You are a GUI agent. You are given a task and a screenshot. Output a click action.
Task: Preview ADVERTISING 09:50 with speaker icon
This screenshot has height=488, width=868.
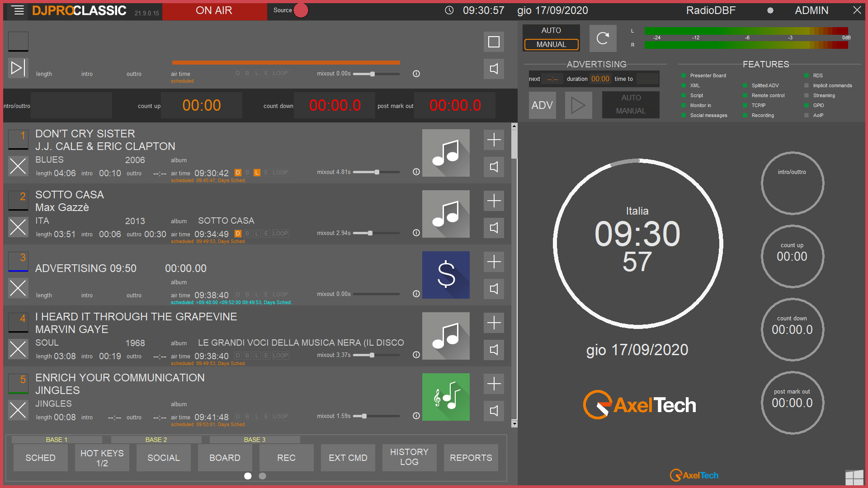494,289
